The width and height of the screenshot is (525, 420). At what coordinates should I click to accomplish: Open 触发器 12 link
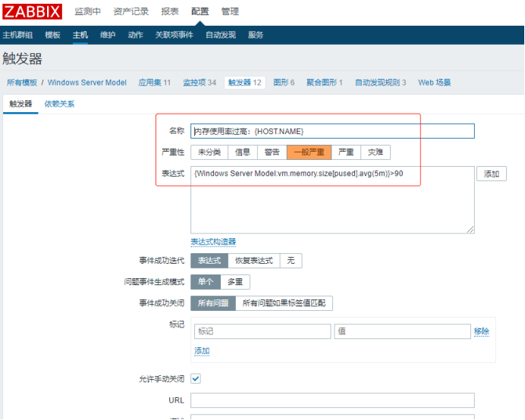point(245,83)
